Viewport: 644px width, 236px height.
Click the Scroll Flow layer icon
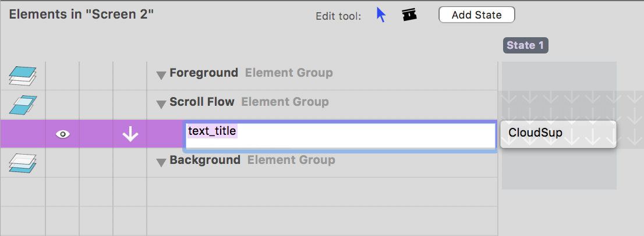pos(22,105)
